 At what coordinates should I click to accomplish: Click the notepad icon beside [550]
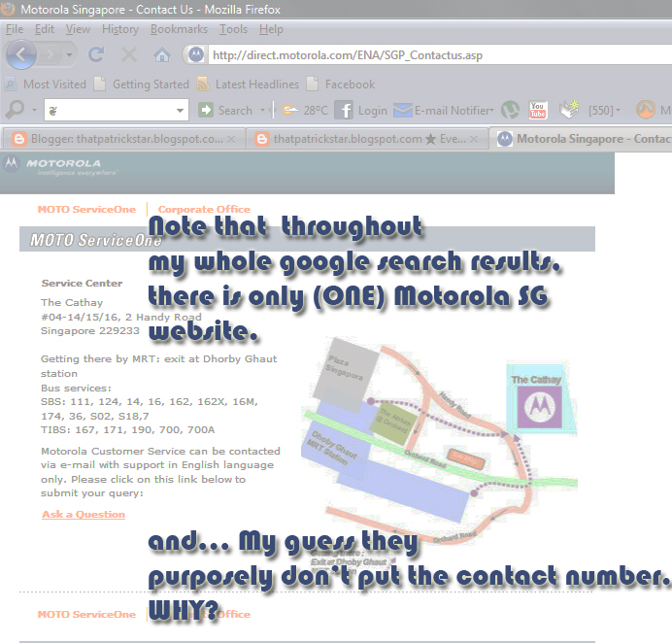click(x=569, y=110)
